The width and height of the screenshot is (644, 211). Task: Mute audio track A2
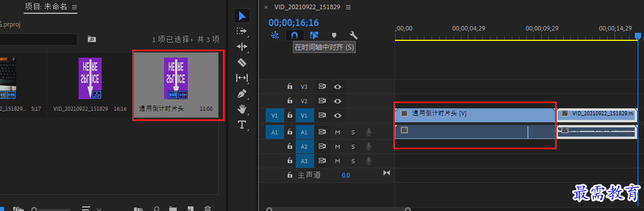[338, 146]
